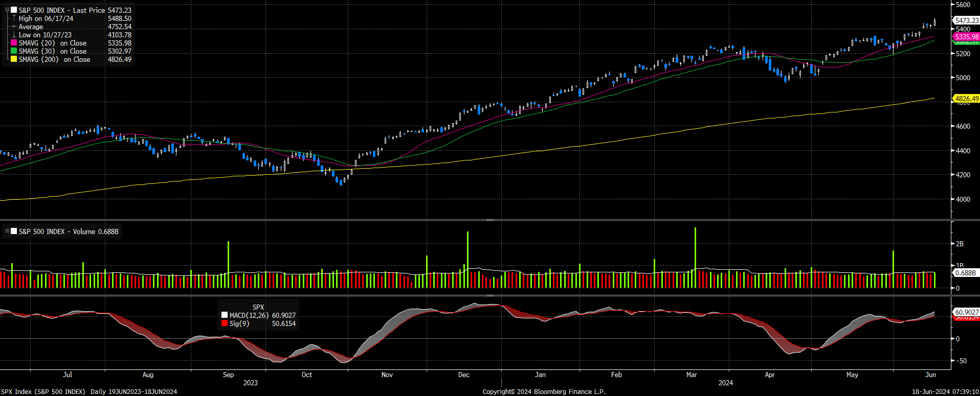This screenshot has width=980, height=396.
Task: Click the SMAVG (200) value 4826.49 in legend
Action: 120,59
